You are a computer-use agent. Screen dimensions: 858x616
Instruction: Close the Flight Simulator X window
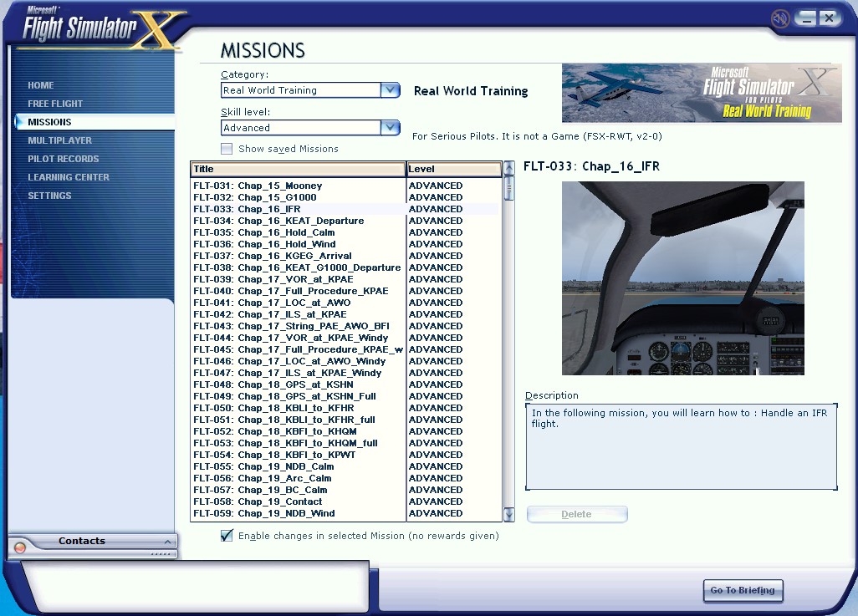point(829,18)
